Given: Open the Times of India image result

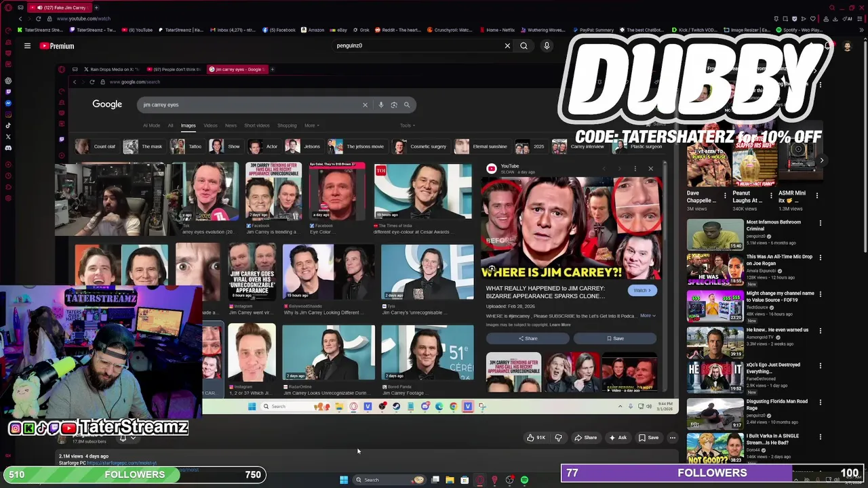Looking at the screenshot, I should pyautogui.click(x=422, y=192).
